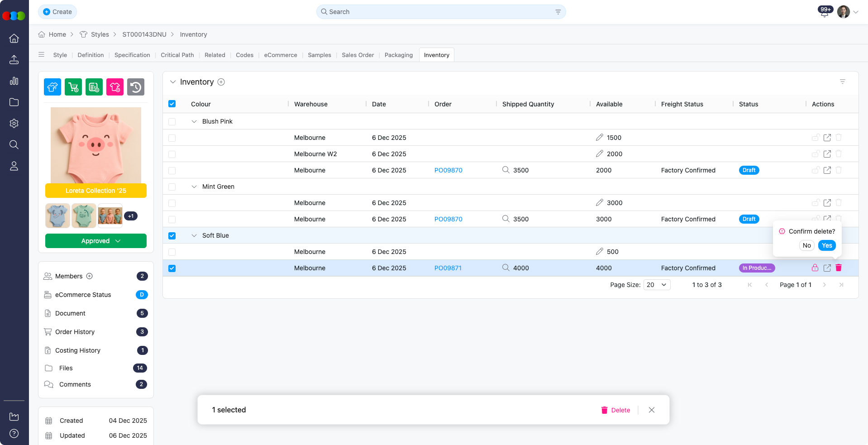Click the lock icon on the PO09871 row
Image resolution: width=868 pixels, height=445 pixels.
(815, 268)
